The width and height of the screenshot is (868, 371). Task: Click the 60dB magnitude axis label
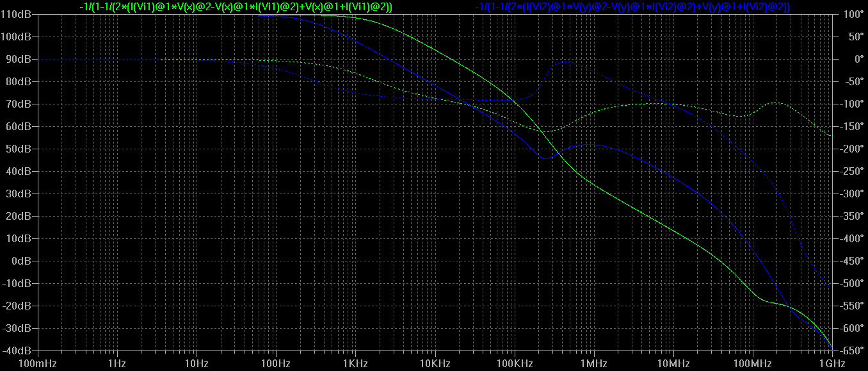pyautogui.click(x=18, y=126)
